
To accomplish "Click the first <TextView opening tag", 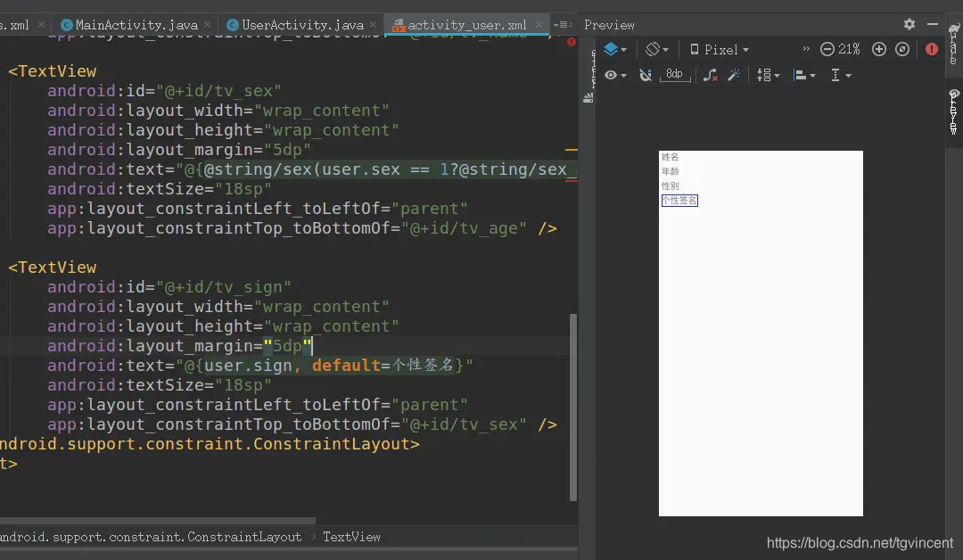I will click(53, 71).
